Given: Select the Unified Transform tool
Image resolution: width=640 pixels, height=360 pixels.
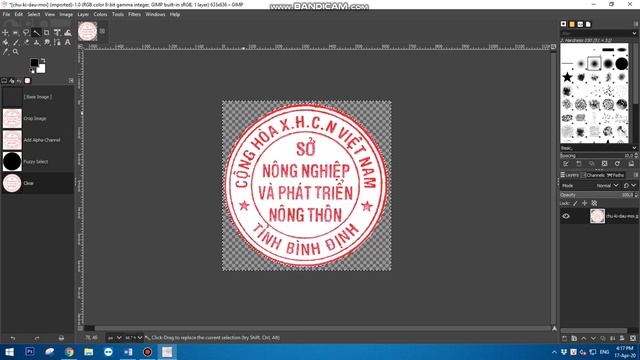Looking at the screenshot, I should [57, 33].
